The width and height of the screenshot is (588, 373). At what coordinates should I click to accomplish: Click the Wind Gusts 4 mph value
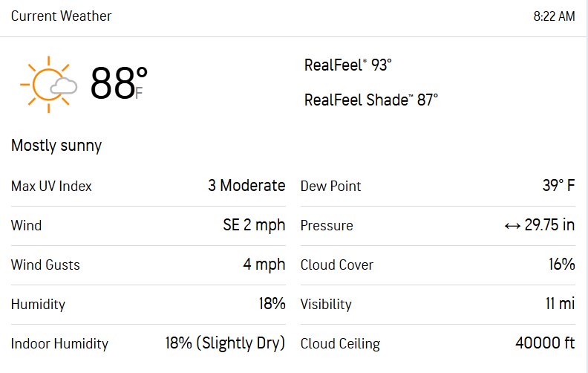coord(264,265)
